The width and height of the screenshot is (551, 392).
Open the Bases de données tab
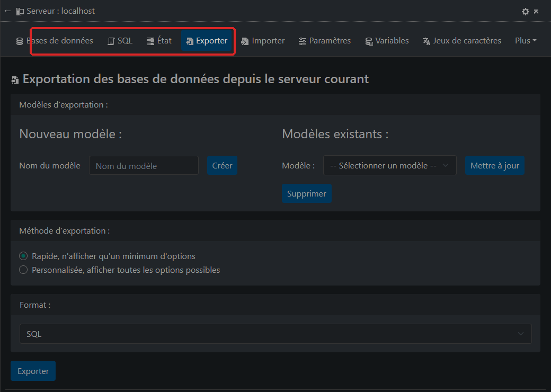tap(55, 41)
